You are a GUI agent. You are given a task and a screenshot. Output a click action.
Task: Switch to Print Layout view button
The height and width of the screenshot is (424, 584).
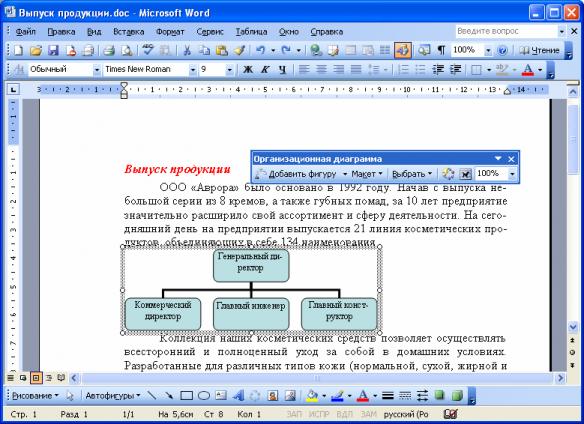pyautogui.click(x=36, y=378)
